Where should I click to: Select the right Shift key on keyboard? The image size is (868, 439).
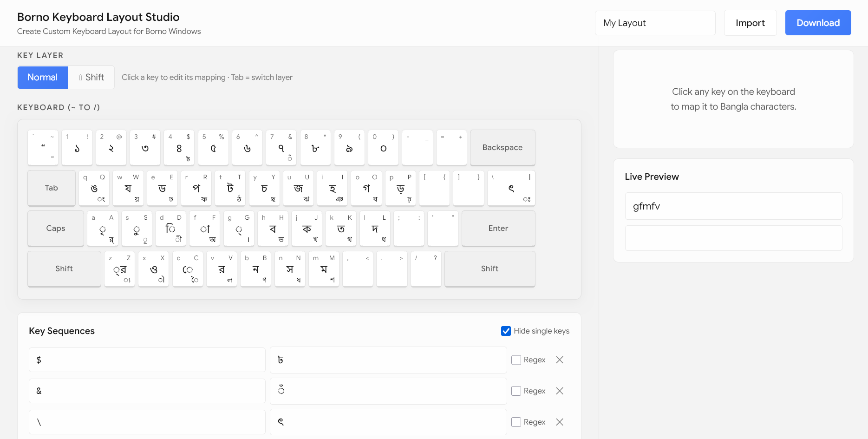pyautogui.click(x=490, y=269)
